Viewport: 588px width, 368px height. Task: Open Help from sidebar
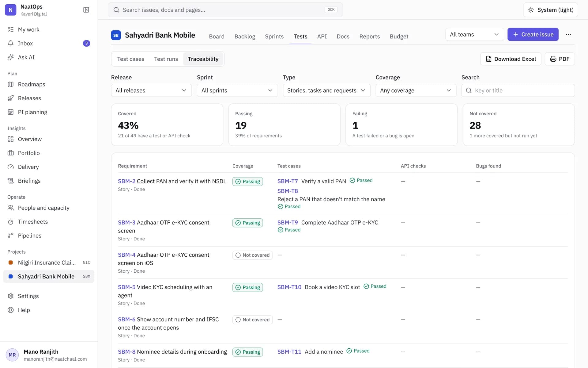point(49,310)
